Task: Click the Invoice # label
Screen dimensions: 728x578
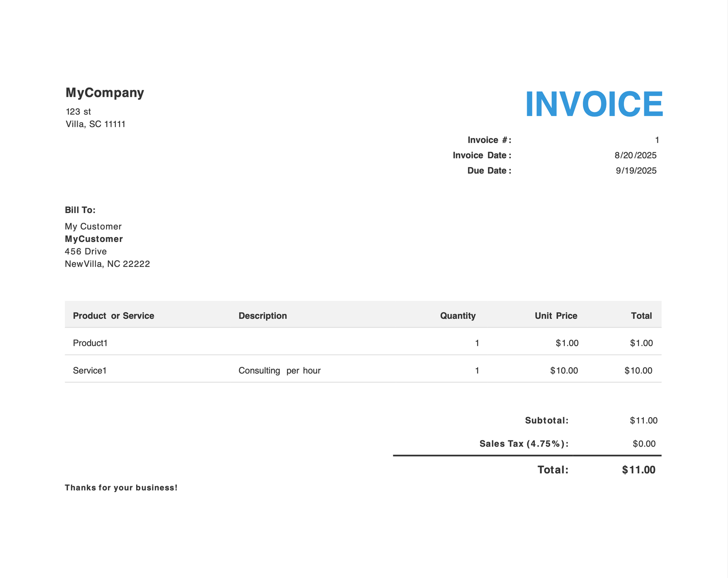Action: point(489,140)
